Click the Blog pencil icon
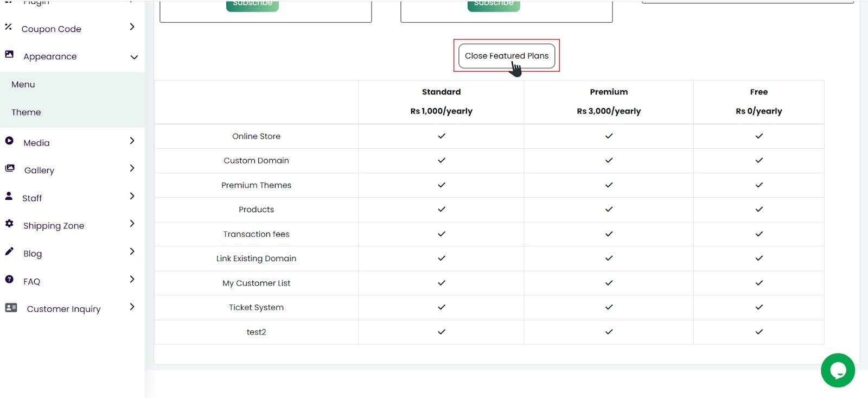The width and height of the screenshot is (868, 398). [9, 251]
